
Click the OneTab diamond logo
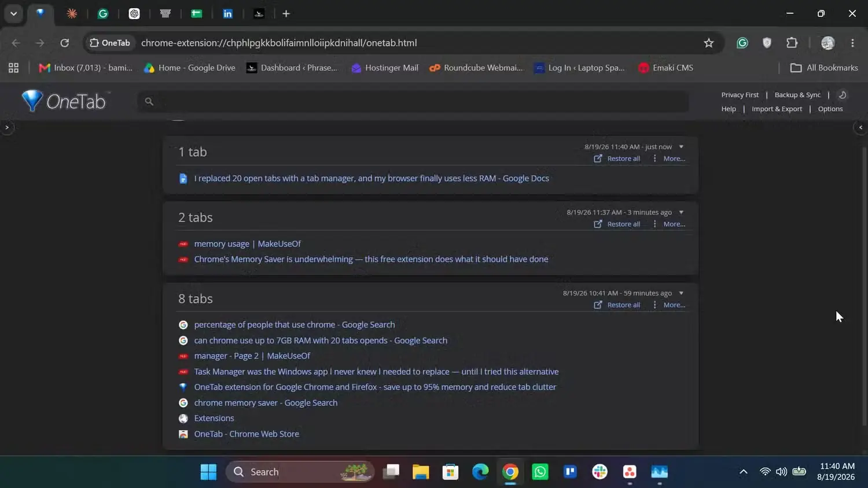click(32, 101)
